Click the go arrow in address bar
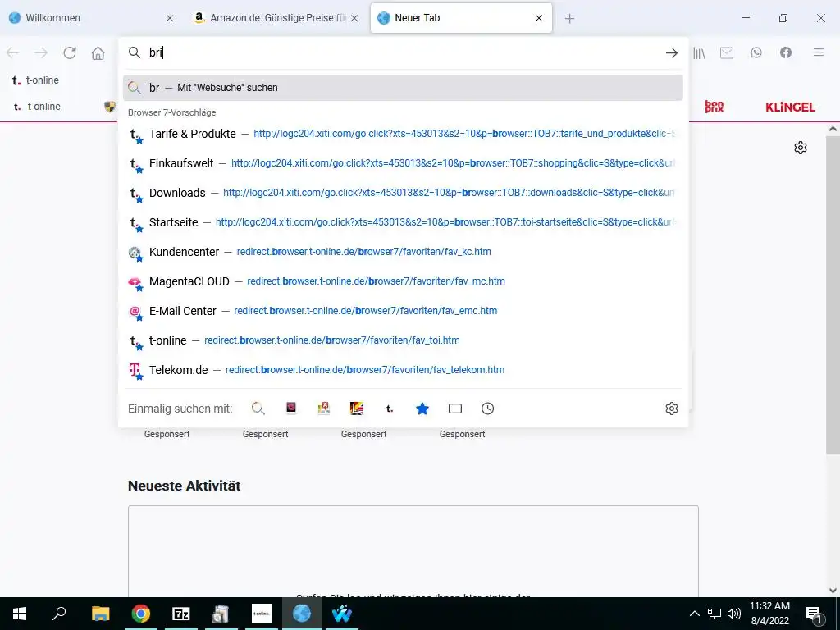Image resolution: width=840 pixels, height=630 pixels. 671,52
